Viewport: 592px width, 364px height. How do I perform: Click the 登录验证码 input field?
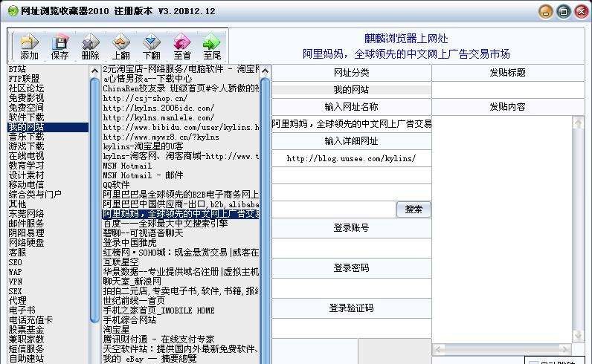352,328
